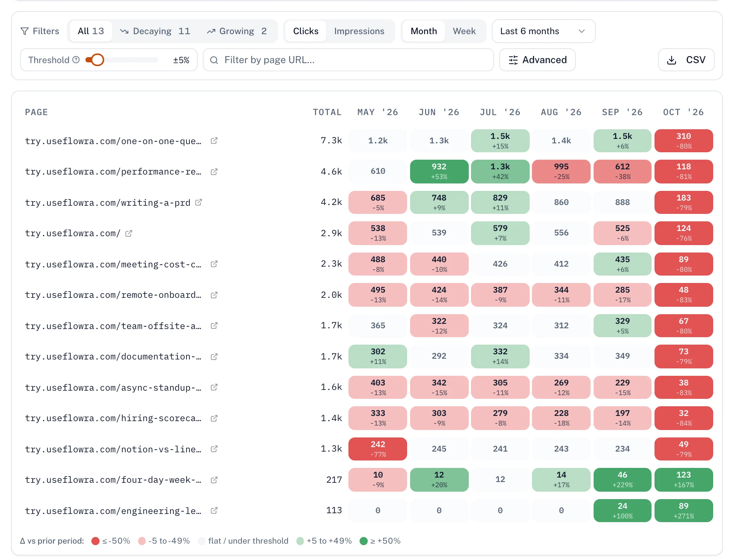Screen dimensions: 734x560
Task: Open external link for four-day-week page
Action: pos(214,480)
